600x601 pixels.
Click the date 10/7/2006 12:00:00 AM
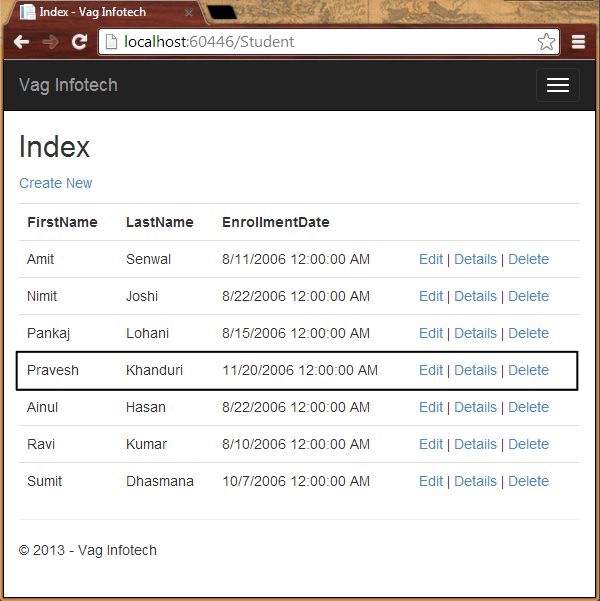click(296, 481)
